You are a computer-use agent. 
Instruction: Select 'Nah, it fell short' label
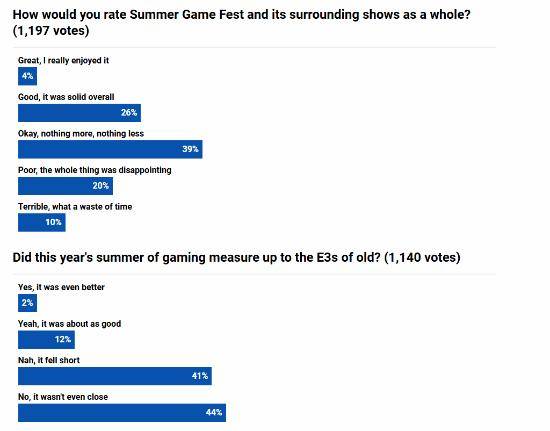tap(49, 360)
